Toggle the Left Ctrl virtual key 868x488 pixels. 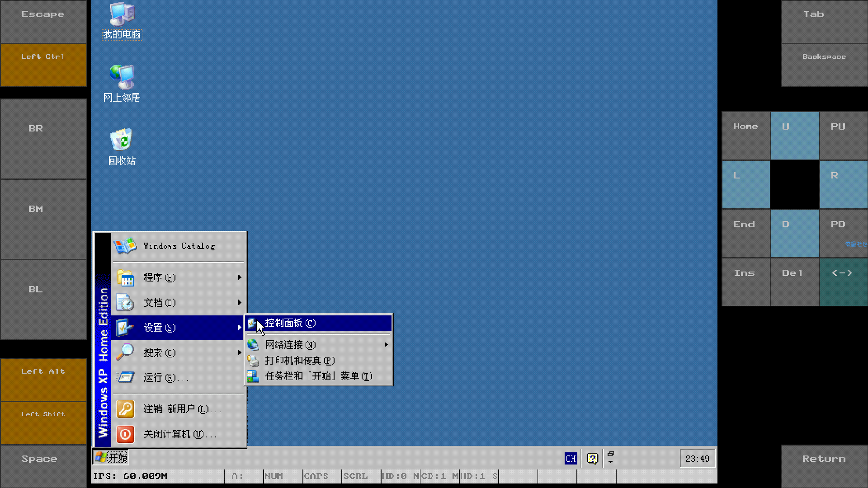point(43,65)
